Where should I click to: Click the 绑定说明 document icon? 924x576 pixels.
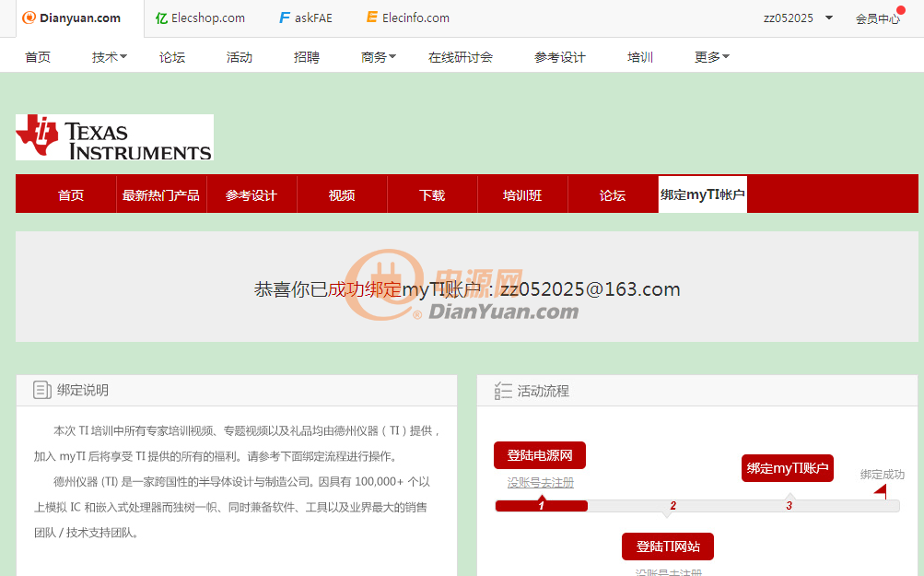[x=42, y=390]
